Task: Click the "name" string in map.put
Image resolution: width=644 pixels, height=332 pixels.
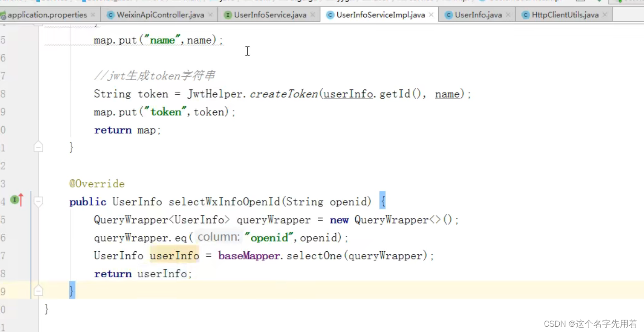Action: (162, 40)
